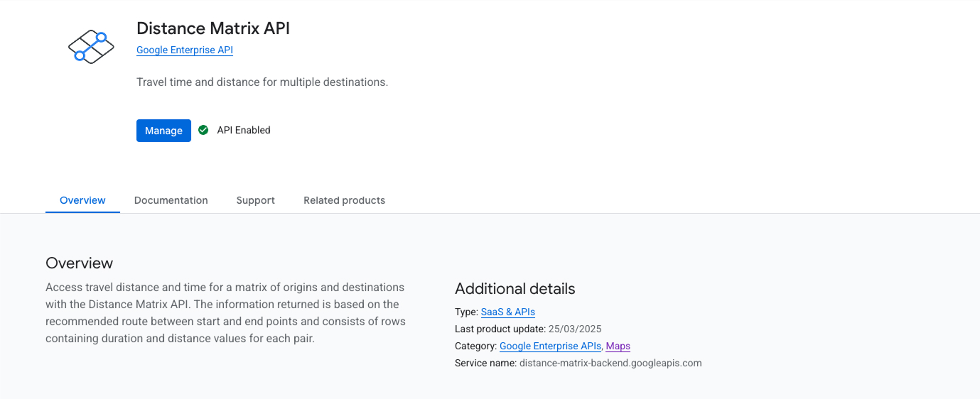
Task: Switch to the Documentation tab
Action: [x=171, y=200]
